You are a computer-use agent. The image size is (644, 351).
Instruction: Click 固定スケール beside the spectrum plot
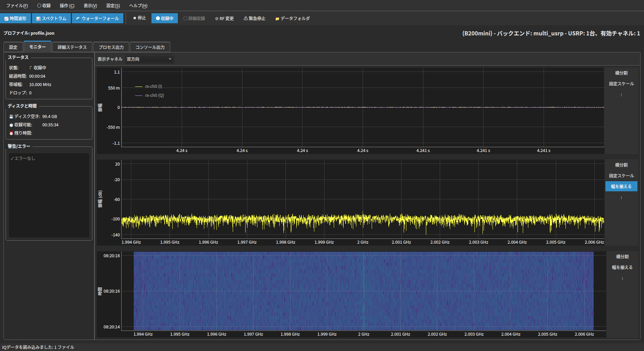pos(621,176)
